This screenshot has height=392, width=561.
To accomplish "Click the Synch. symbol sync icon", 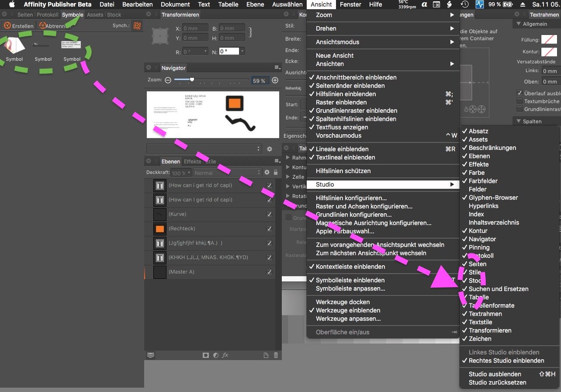I will coord(137,26).
